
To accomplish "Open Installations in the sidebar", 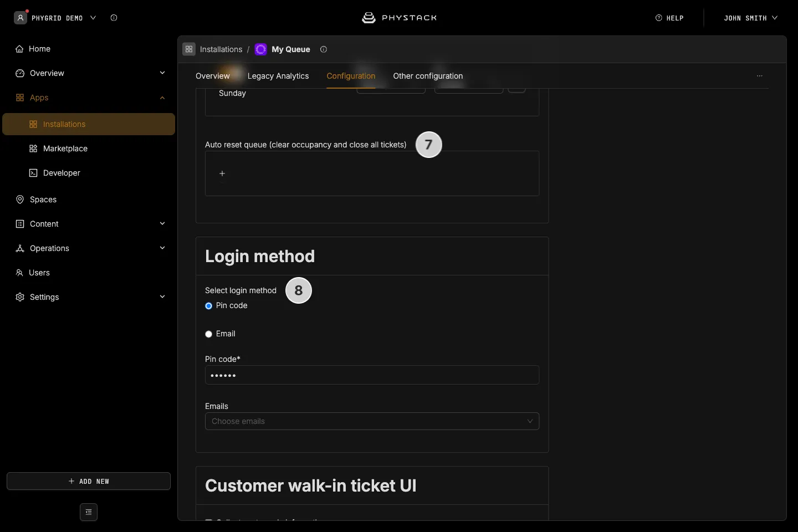I will click(x=89, y=124).
